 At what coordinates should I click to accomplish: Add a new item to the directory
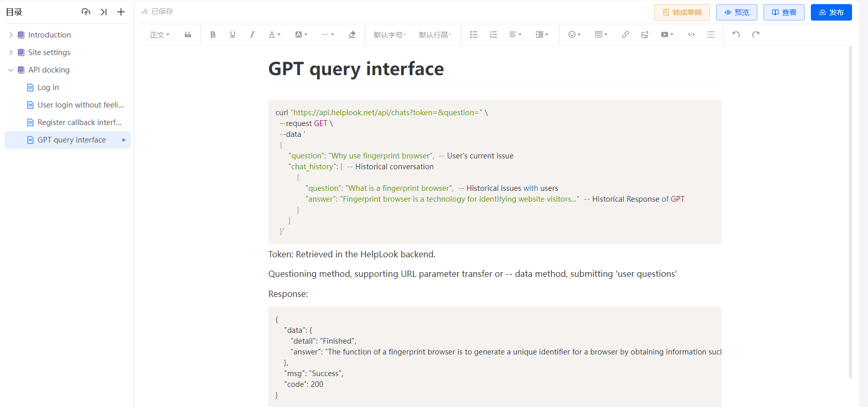coord(121,12)
